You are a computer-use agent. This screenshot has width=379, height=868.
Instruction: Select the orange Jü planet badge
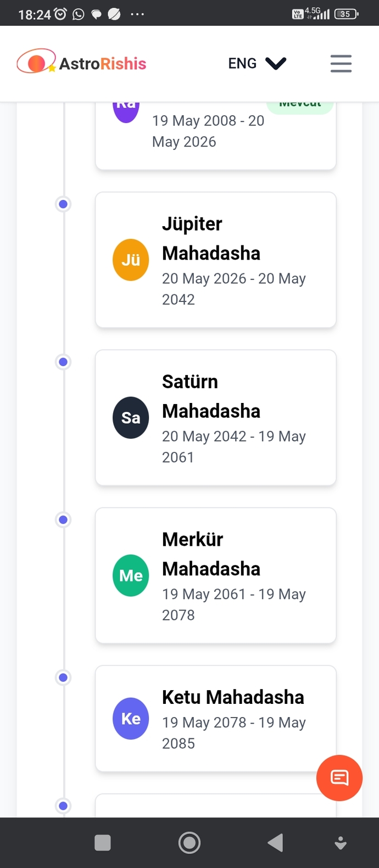[x=131, y=260]
